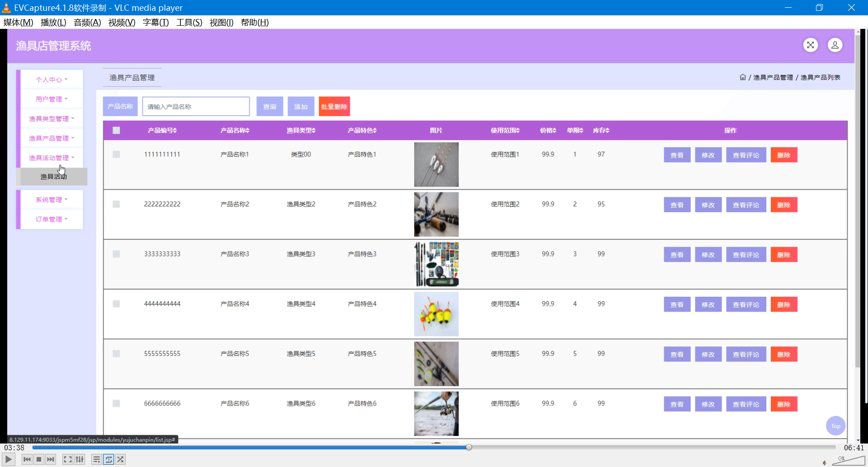Sort by 产品名称 column header
This screenshot has height=467, width=868.
pos(235,131)
